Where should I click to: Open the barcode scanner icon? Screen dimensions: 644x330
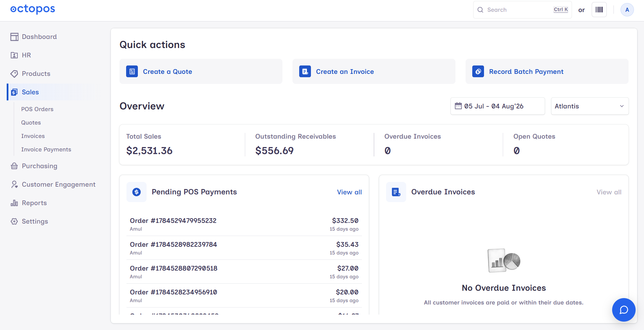point(599,10)
